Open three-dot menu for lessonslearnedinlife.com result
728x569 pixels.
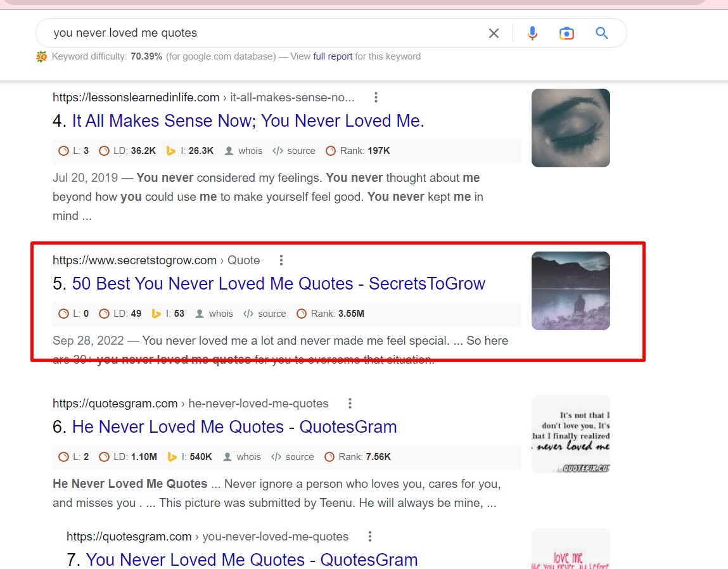(376, 98)
